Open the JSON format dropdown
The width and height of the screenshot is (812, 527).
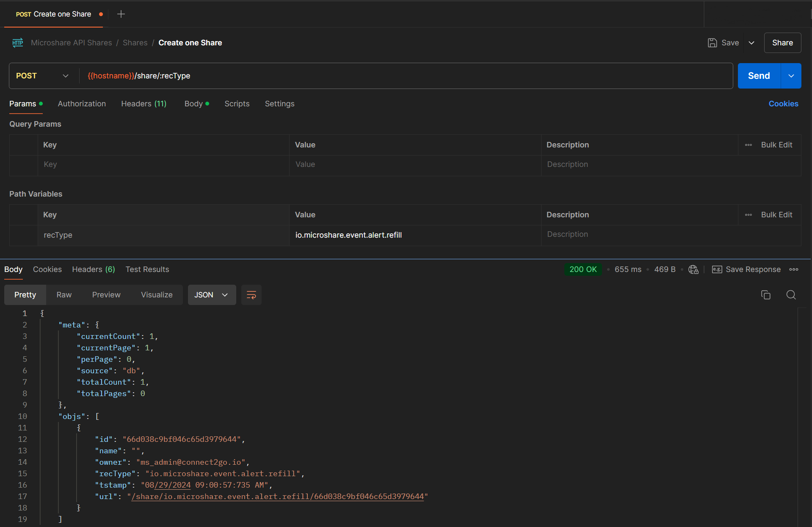tap(212, 295)
